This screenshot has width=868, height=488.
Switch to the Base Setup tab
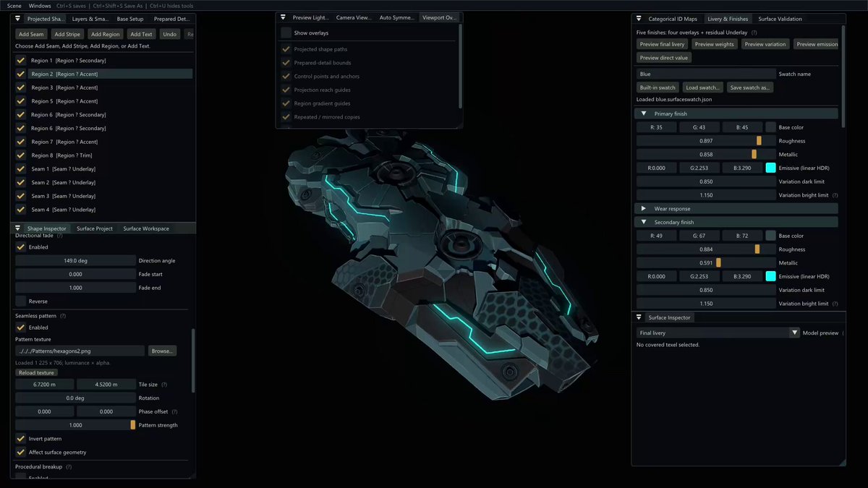pyautogui.click(x=130, y=19)
